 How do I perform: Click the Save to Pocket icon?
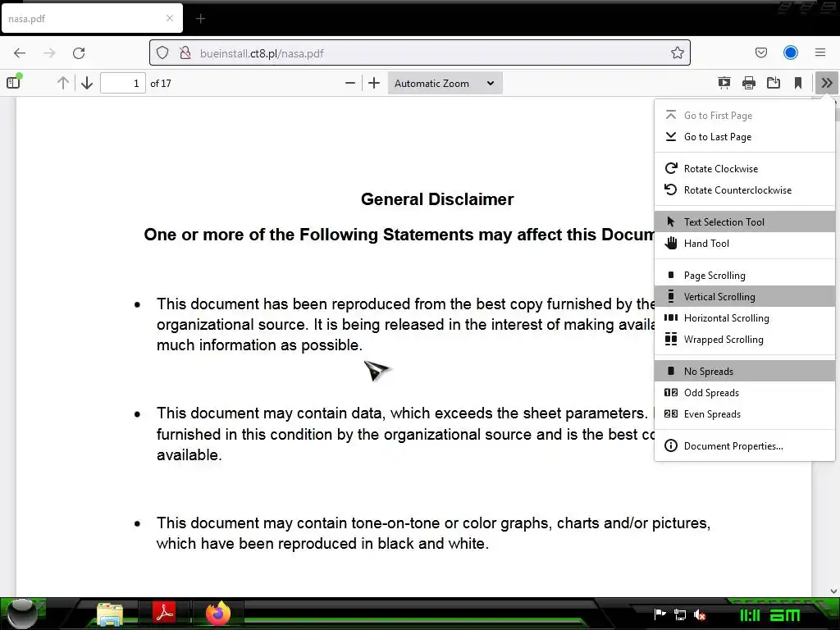point(760,52)
